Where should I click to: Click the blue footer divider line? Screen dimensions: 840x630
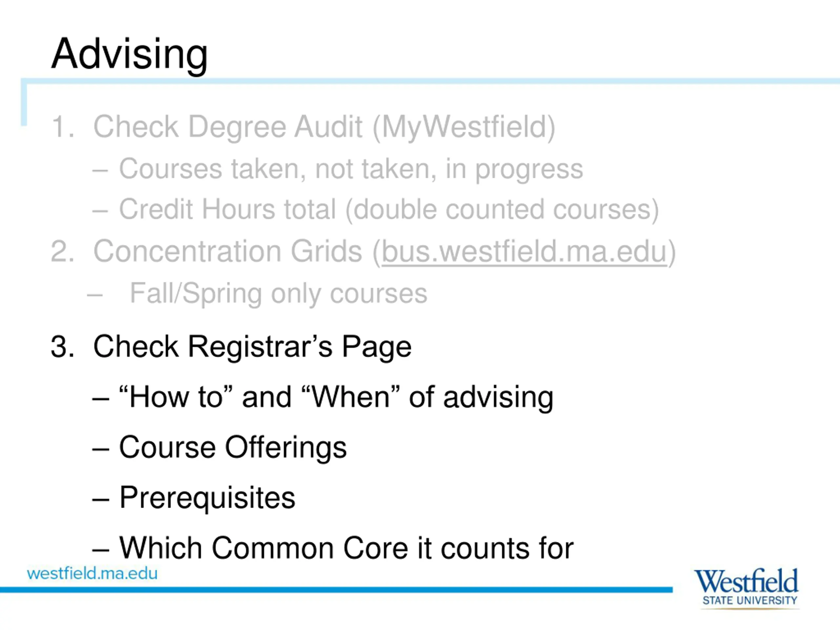click(336, 590)
